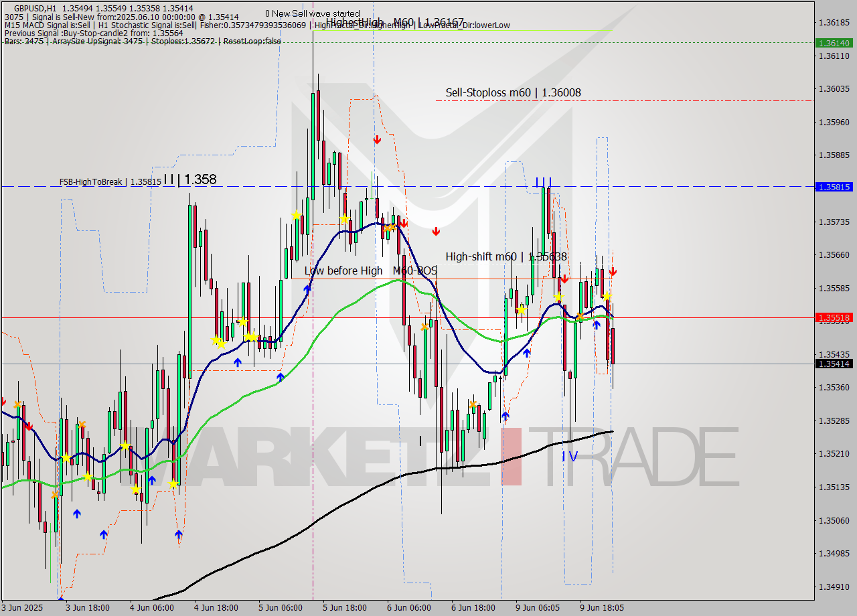Click the 6 Jun 06:00 date label
This screenshot has width=857, height=616.
coord(408,608)
